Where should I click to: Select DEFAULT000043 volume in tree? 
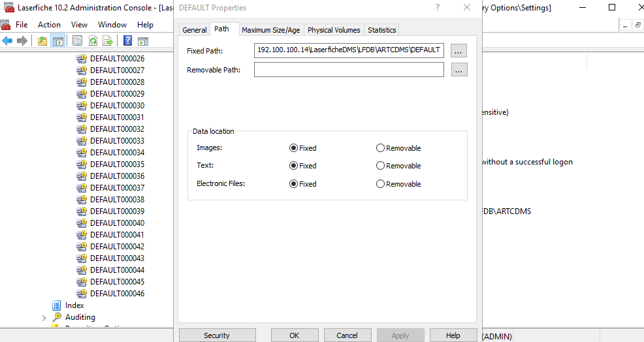click(x=118, y=258)
